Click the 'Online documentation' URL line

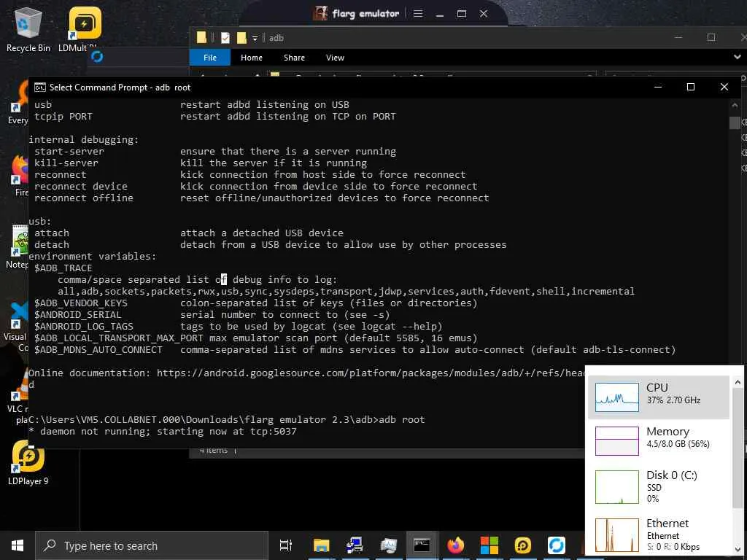click(306, 373)
